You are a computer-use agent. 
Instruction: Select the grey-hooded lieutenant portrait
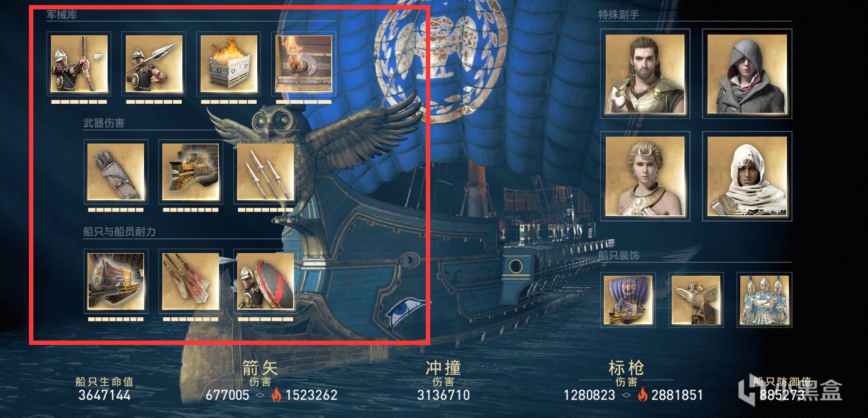pyautogui.click(x=747, y=74)
